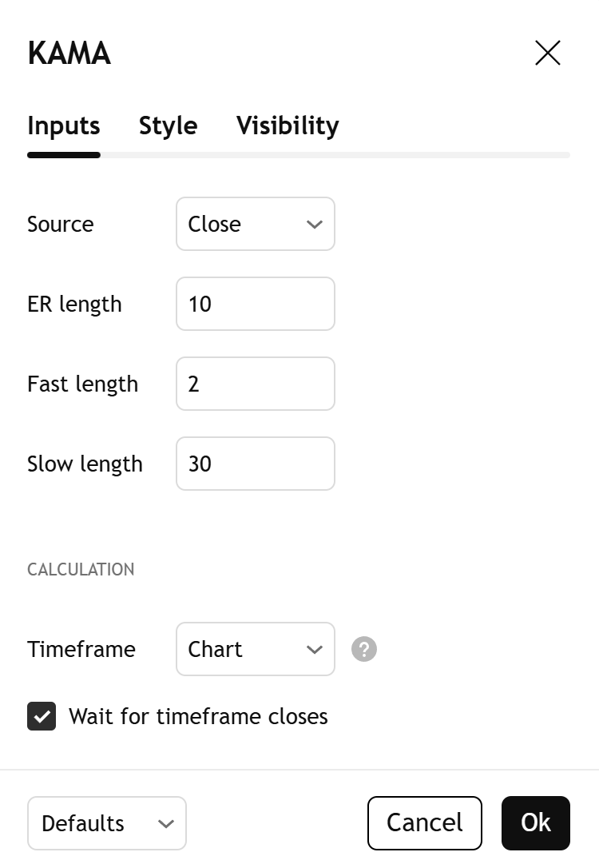Click the CALCULATION section heading
Image resolution: width=599 pixels, height=868 pixels.
pyautogui.click(x=81, y=570)
